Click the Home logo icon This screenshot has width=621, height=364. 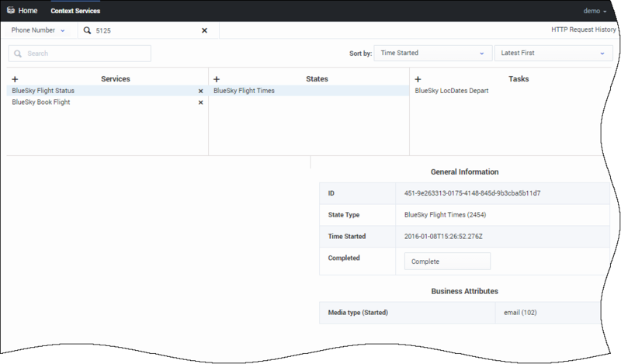coord(11,10)
